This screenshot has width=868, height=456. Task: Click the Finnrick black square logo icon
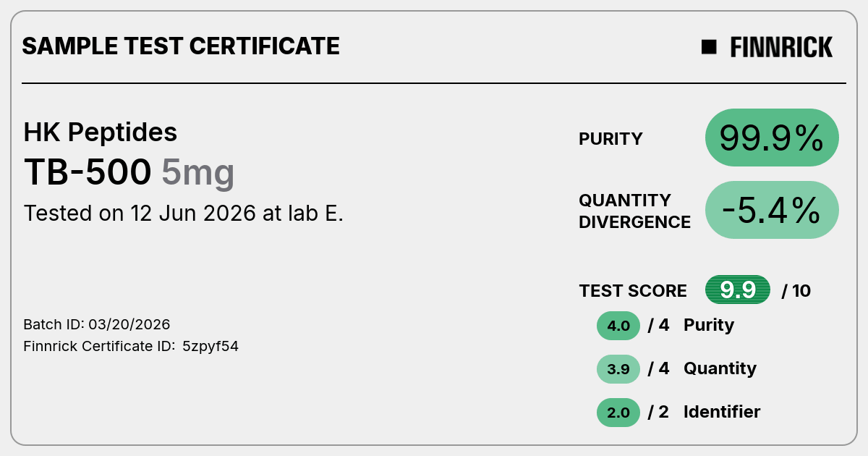tap(709, 47)
